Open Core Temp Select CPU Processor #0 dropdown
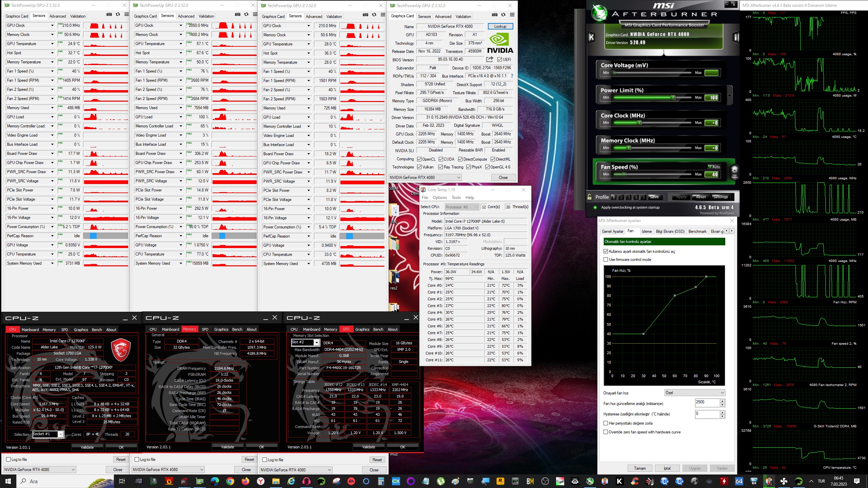 [x=462, y=207]
